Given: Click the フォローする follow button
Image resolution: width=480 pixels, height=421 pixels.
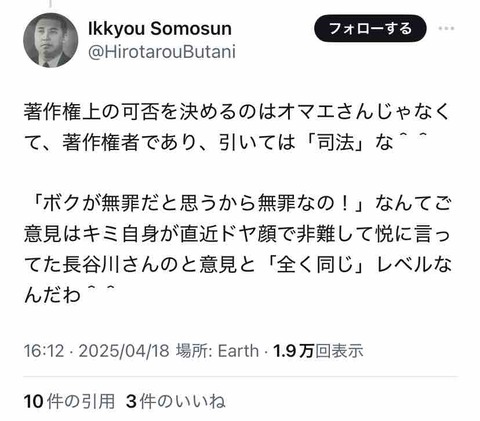Looking at the screenshot, I should point(370,28).
